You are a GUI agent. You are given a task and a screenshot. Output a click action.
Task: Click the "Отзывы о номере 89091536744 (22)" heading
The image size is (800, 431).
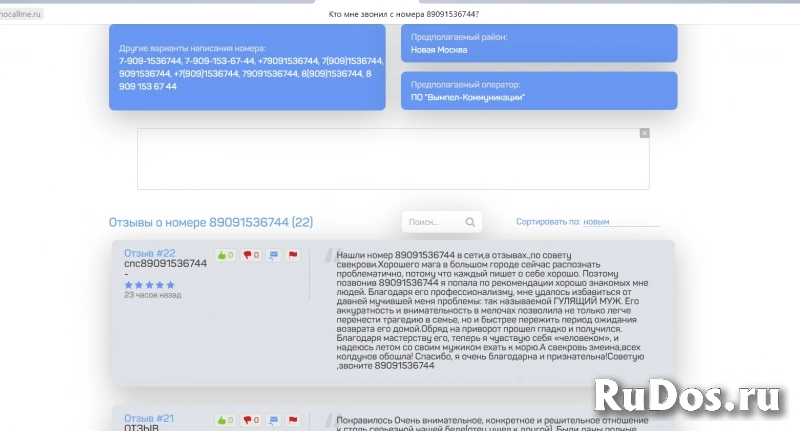click(x=210, y=222)
